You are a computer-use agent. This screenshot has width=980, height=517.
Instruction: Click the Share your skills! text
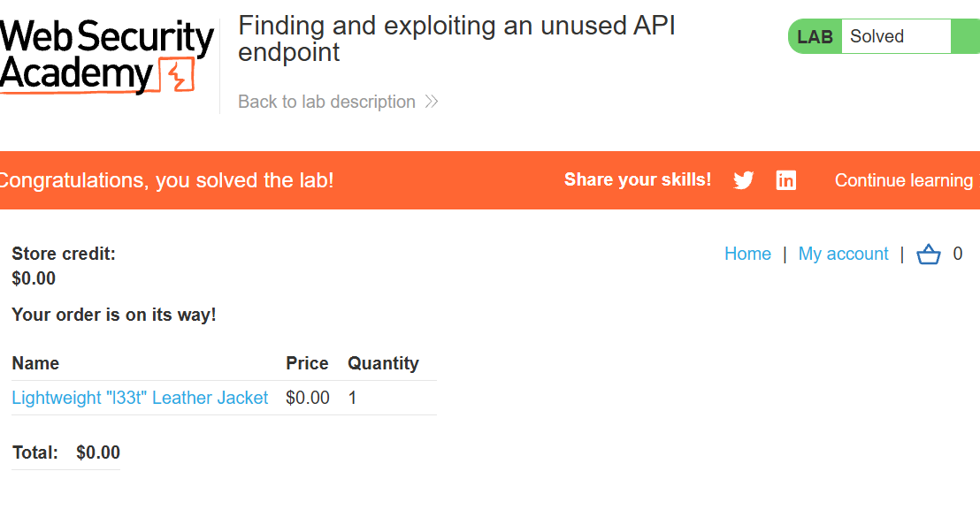click(x=638, y=179)
